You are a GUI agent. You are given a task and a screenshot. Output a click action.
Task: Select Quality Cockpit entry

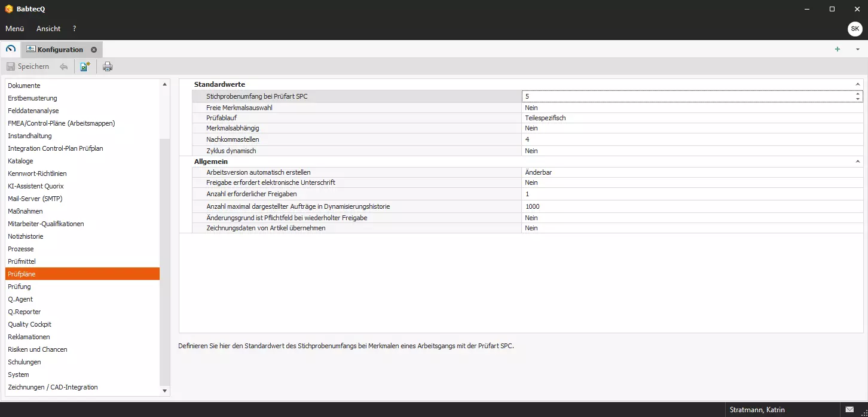82,324
